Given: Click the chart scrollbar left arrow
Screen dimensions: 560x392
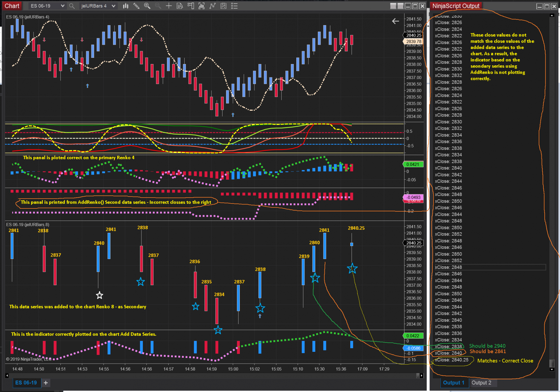Looking at the screenshot, I should [x=7, y=376].
